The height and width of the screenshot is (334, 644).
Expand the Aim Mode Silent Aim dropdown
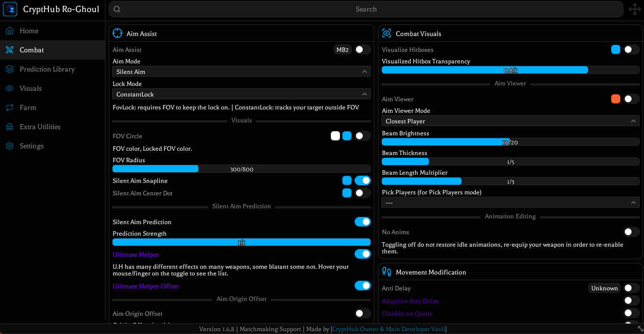pyautogui.click(x=241, y=72)
